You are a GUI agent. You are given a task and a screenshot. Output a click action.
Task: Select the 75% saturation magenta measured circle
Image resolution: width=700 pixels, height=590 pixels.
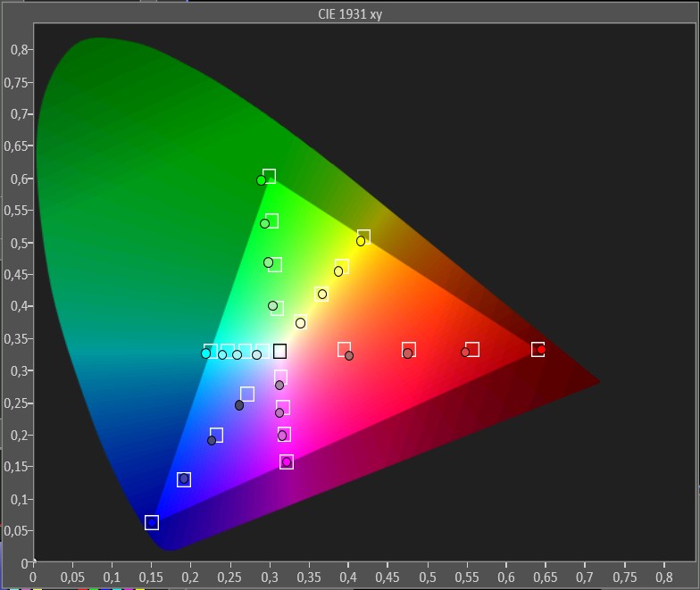[282, 436]
